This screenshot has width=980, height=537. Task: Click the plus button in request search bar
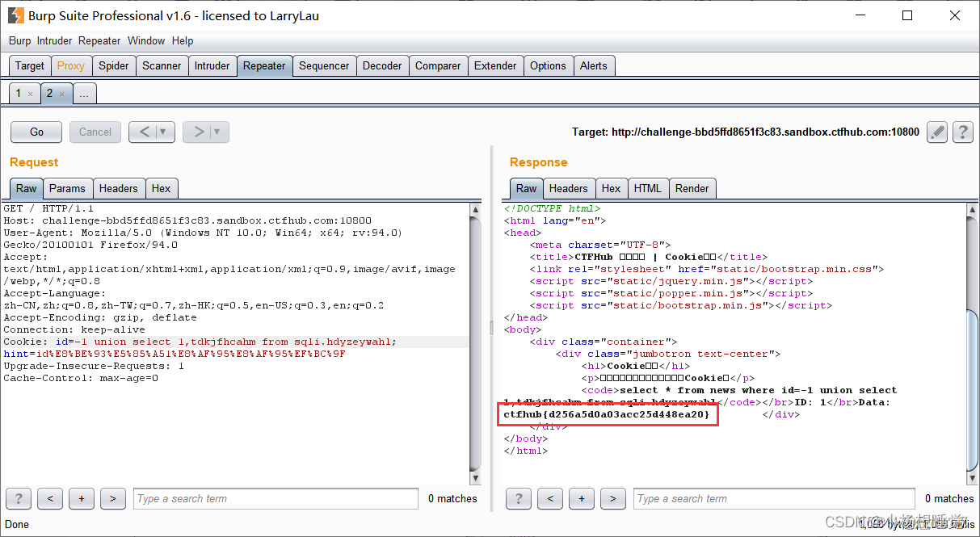pyautogui.click(x=81, y=498)
